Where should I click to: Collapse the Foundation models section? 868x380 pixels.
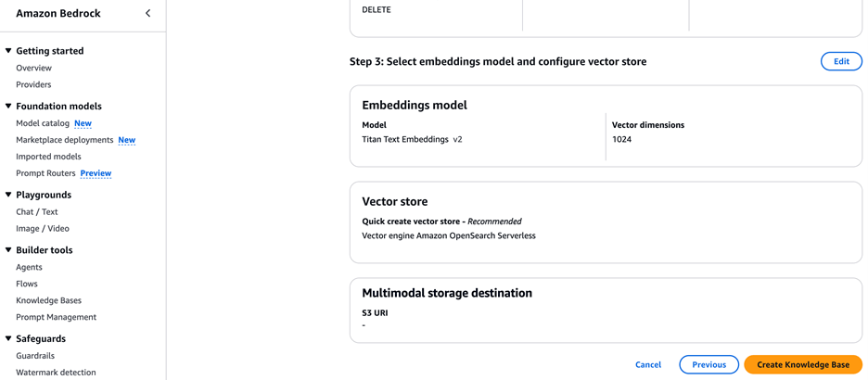click(x=8, y=107)
